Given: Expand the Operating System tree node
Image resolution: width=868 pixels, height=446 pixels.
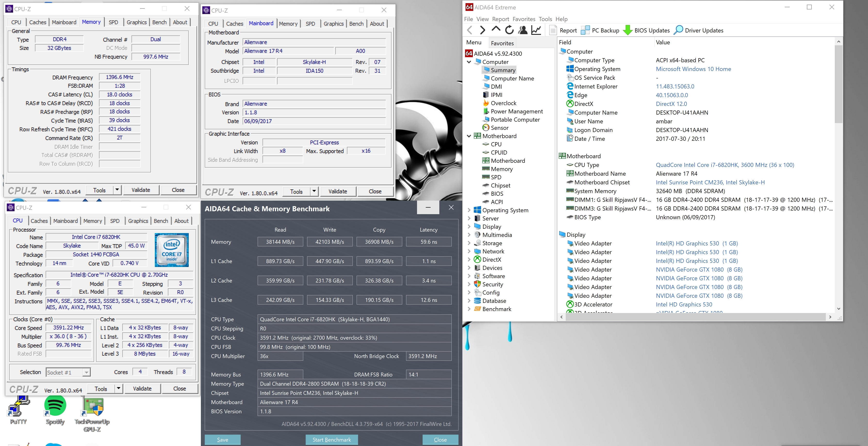Looking at the screenshot, I should [x=469, y=210].
